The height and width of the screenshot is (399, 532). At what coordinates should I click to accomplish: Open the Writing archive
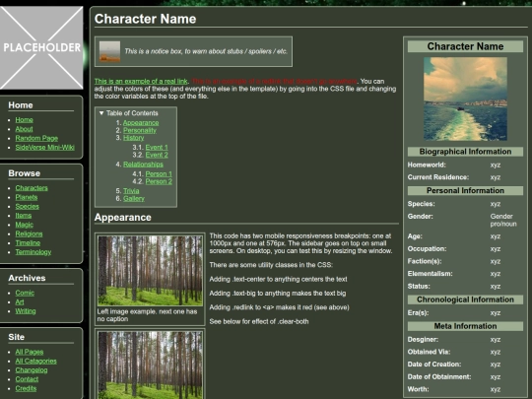[x=26, y=311]
